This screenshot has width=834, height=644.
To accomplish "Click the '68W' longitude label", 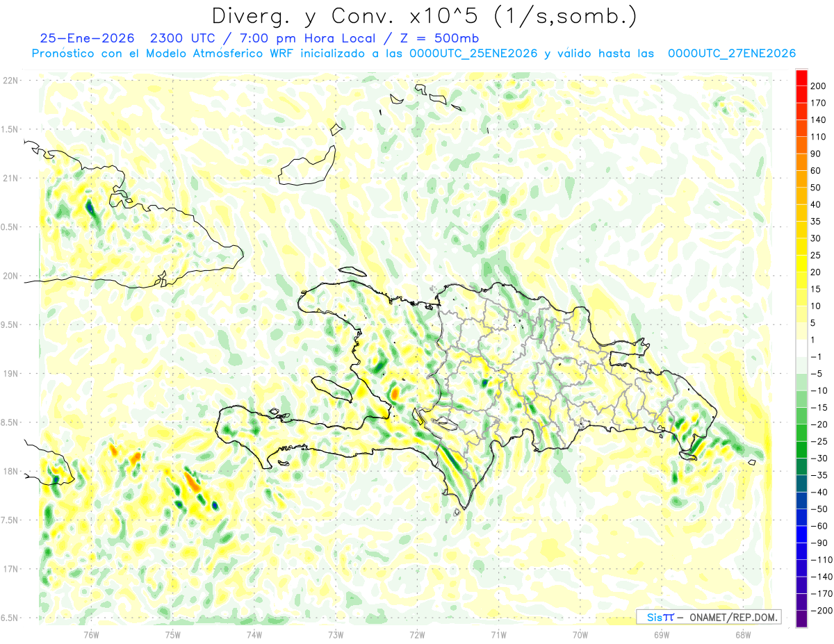I will click(743, 634).
